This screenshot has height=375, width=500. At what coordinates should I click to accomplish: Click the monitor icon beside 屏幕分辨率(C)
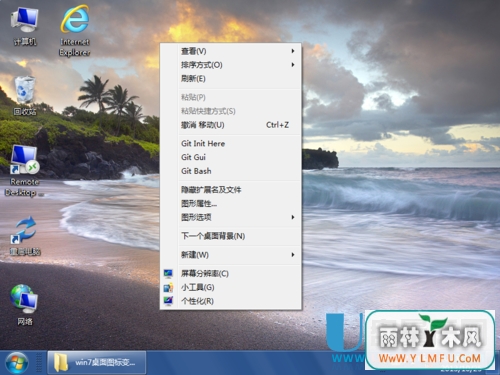click(168, 274)
